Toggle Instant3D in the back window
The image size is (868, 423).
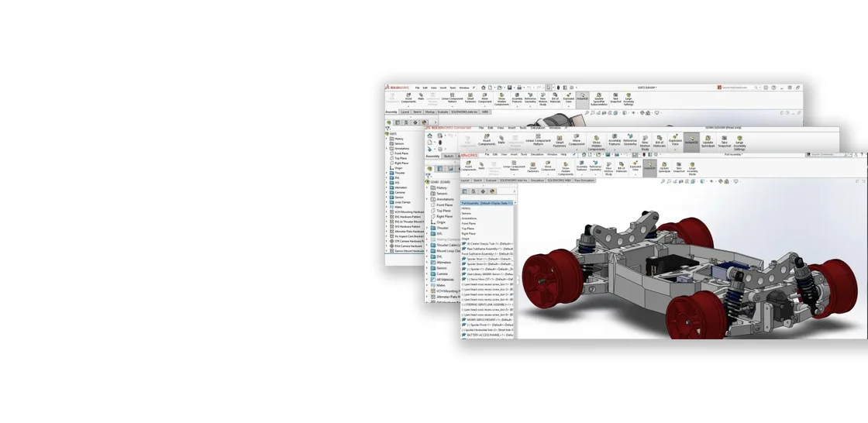[x=582, y=99]
